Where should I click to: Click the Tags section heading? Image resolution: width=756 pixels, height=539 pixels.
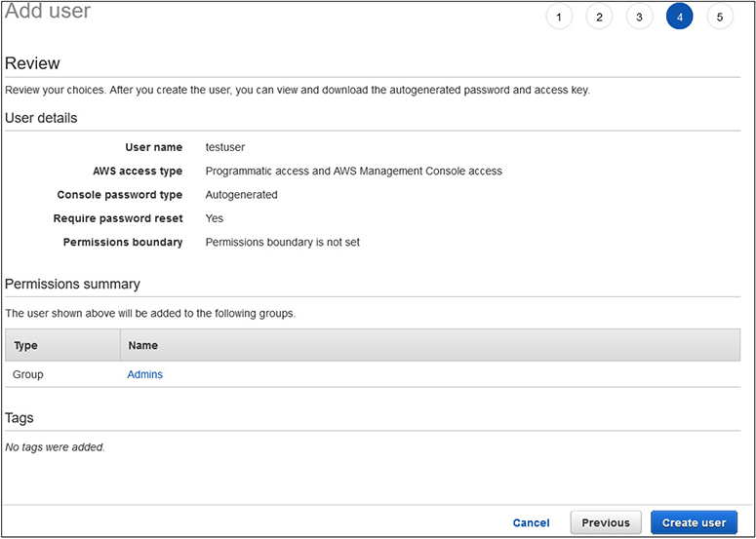click(20, 417)
